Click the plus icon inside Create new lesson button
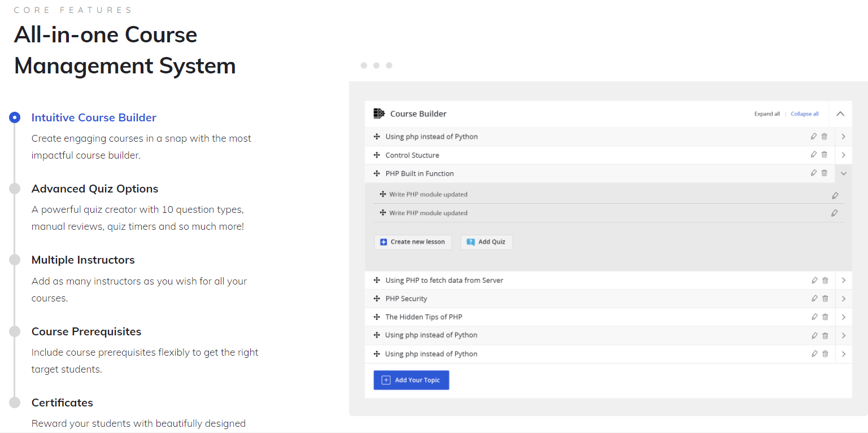Viewport: 868px width, 433px height. tap(382, 242)
